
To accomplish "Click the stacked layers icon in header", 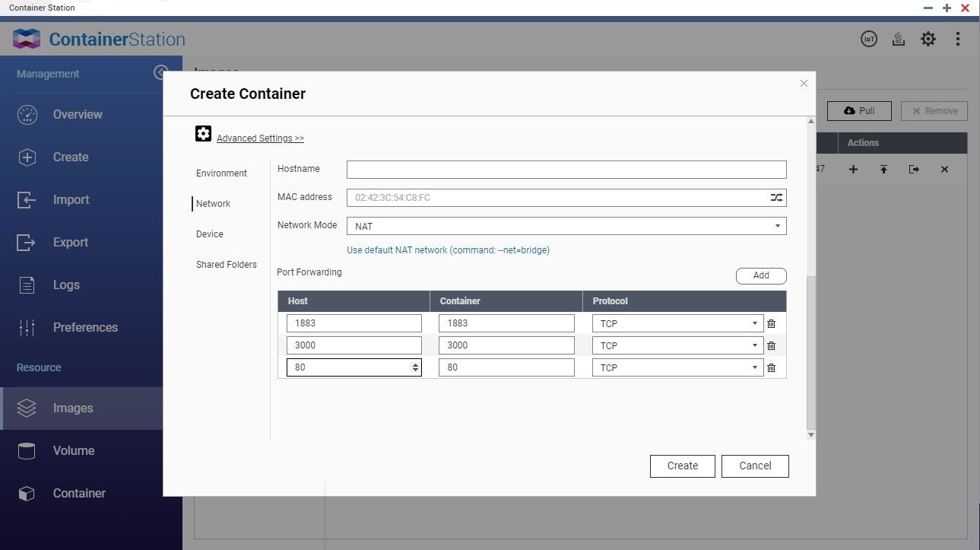I will [898, 39].
